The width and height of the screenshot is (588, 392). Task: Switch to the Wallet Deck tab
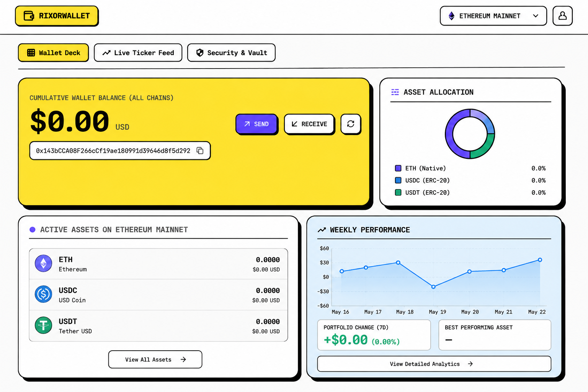53,52
